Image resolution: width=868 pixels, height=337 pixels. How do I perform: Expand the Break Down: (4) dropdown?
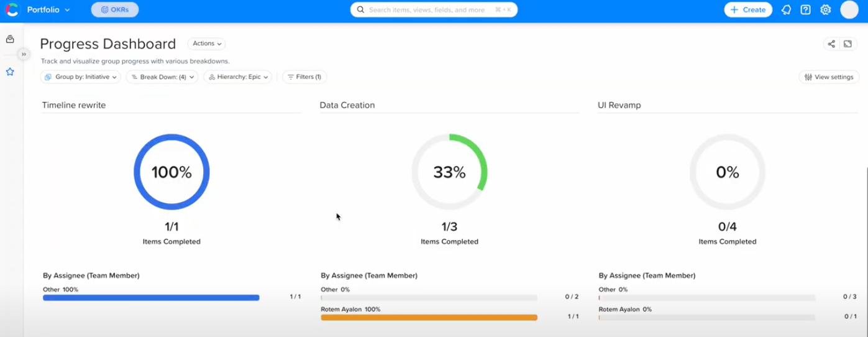pyautogui.click(x=162, y=77)
